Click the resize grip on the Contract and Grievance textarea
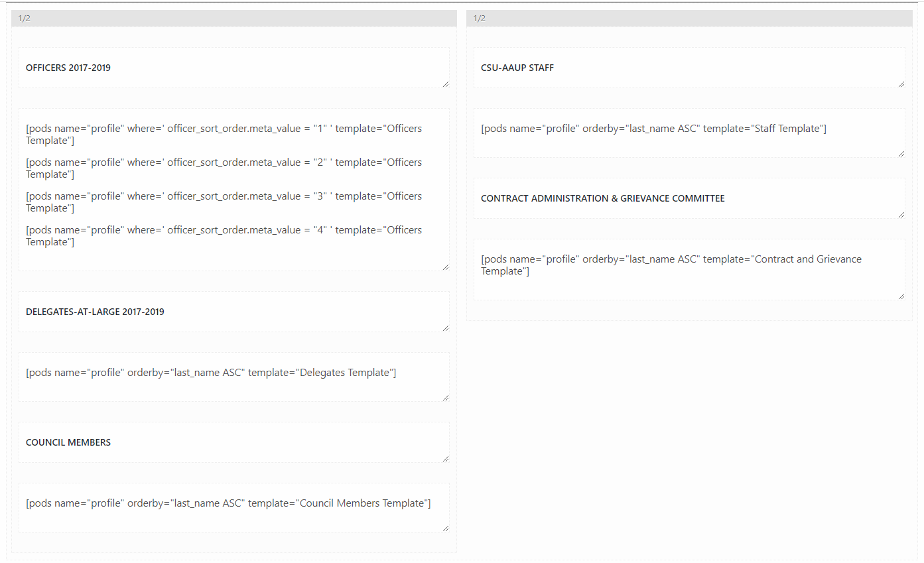 (x=902, y=295)
